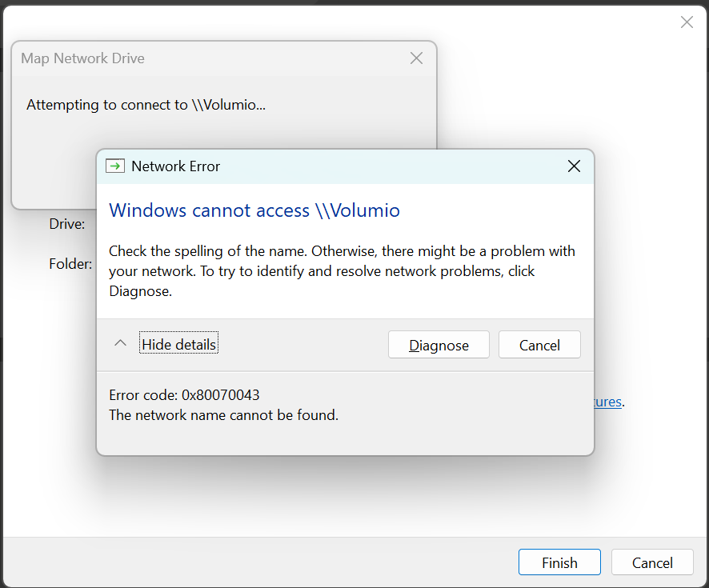Click the Hide details label

click(x=178, y=345)
